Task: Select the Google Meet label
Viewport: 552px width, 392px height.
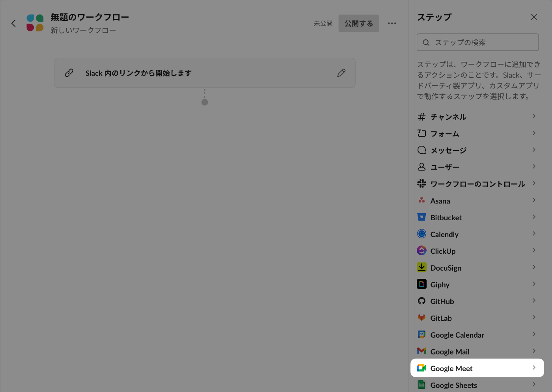Action: (x=451, y=368)
